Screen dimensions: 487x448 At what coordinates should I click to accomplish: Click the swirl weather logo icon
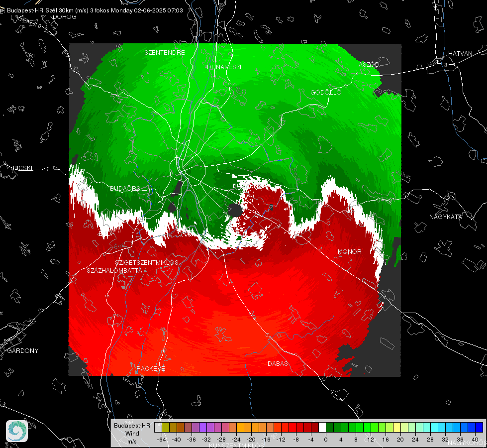[x=17, y=431]
